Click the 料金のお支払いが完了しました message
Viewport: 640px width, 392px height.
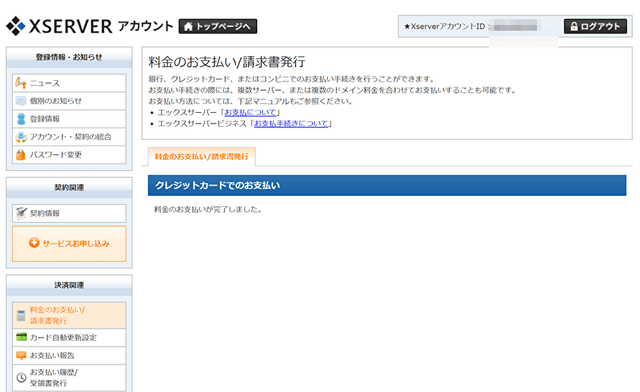click(208, 209)
